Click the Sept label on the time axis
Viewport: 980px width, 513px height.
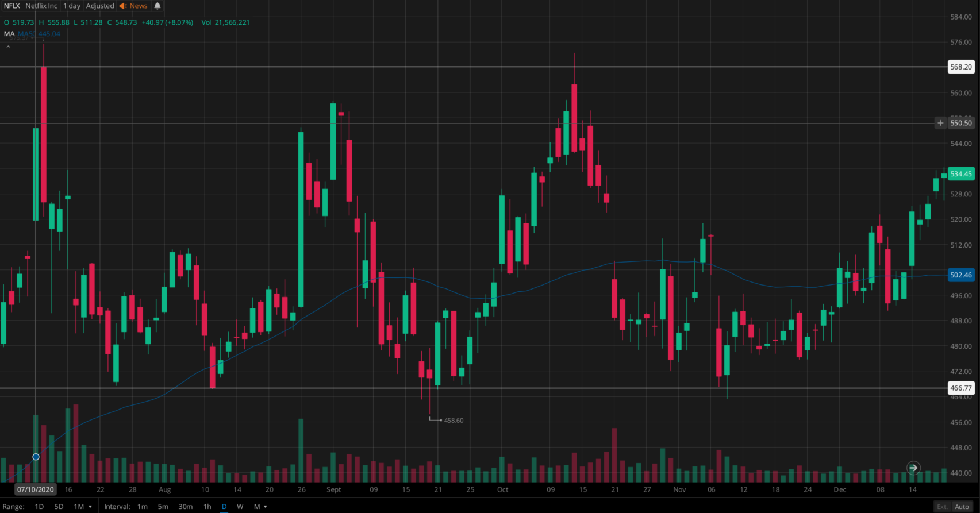(x=333, y=489)
